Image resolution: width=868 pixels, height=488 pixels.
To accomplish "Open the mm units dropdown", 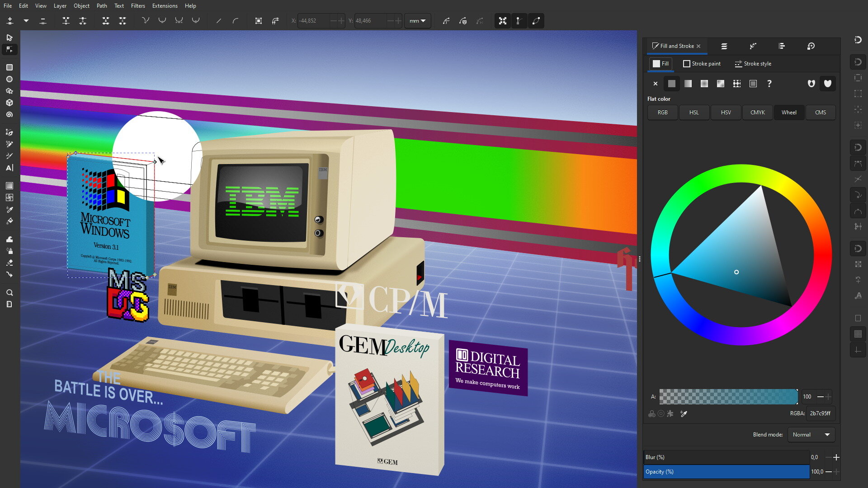I will [417, 21].
